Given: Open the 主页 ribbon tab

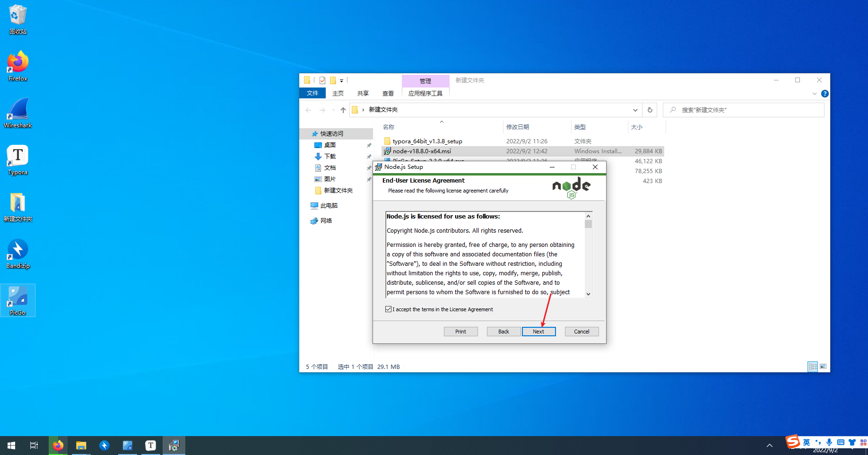Looking at the screenshot, I should [x=338, y=93].
